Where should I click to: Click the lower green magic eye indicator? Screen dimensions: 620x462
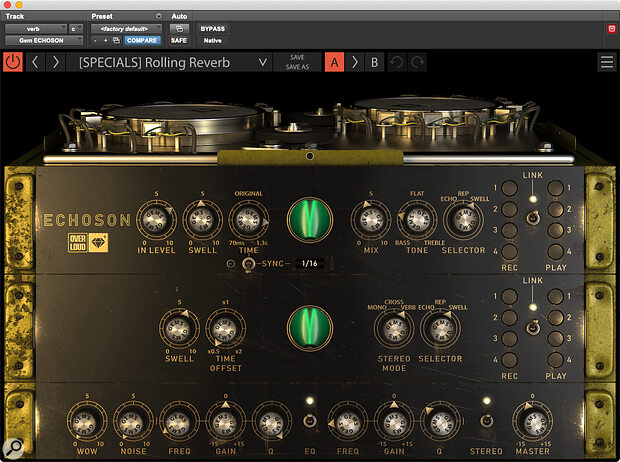click(x=310, y=328)
